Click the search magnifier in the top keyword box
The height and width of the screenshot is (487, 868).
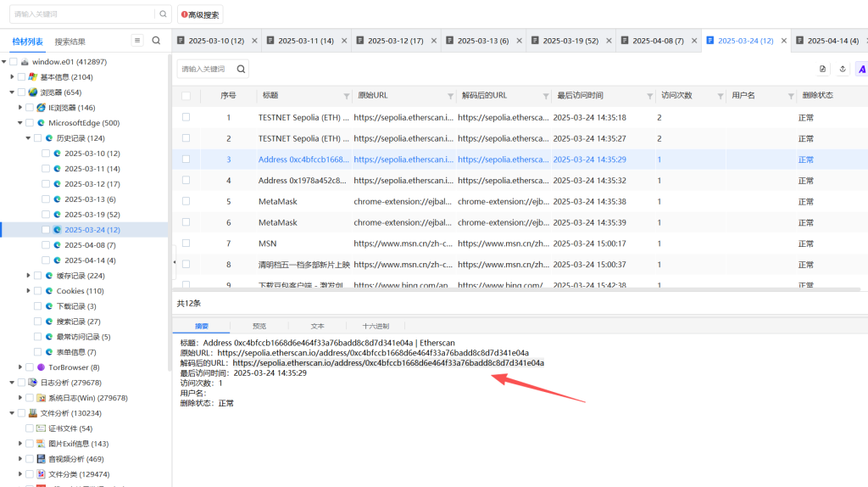(x=163, y=14)
